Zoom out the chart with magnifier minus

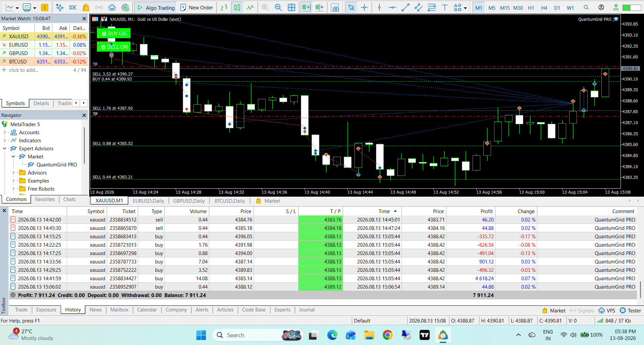point(278,7)
